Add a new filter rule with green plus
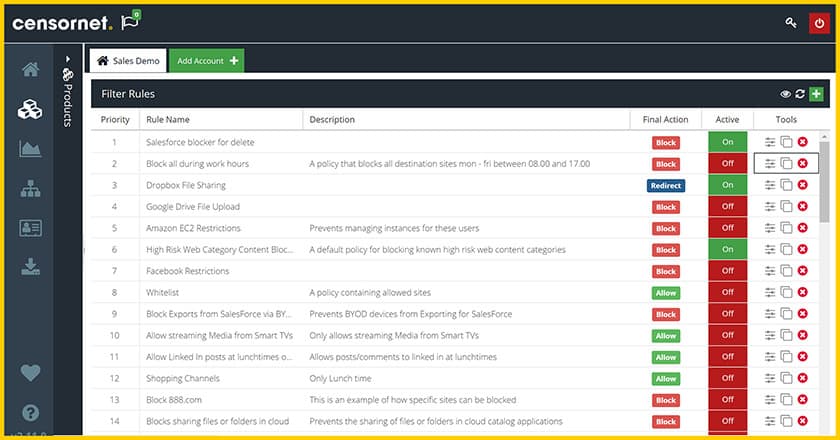This screenshot has height=440, width=840. pos(816,94)
